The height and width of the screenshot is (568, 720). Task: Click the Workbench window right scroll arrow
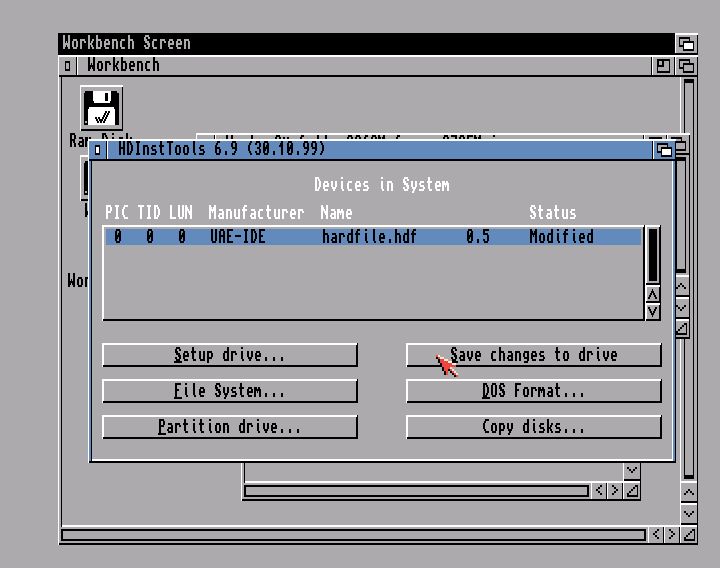pyautogui.click(x=670, y=535)
